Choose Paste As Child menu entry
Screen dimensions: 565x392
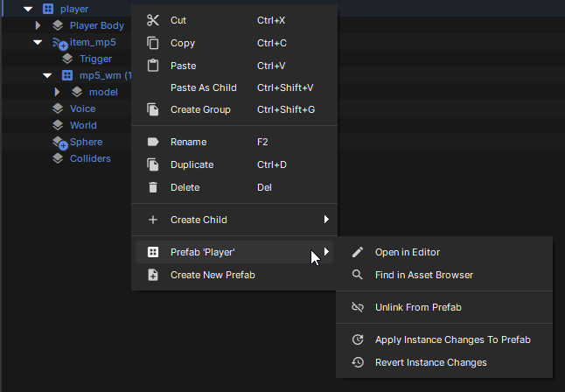pyautogui.click(x=203, y=87)
